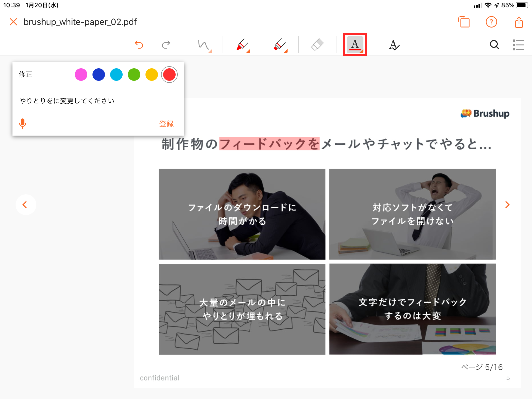Tap the share export icon
This screenshot has height=399, width=532.
519,22
